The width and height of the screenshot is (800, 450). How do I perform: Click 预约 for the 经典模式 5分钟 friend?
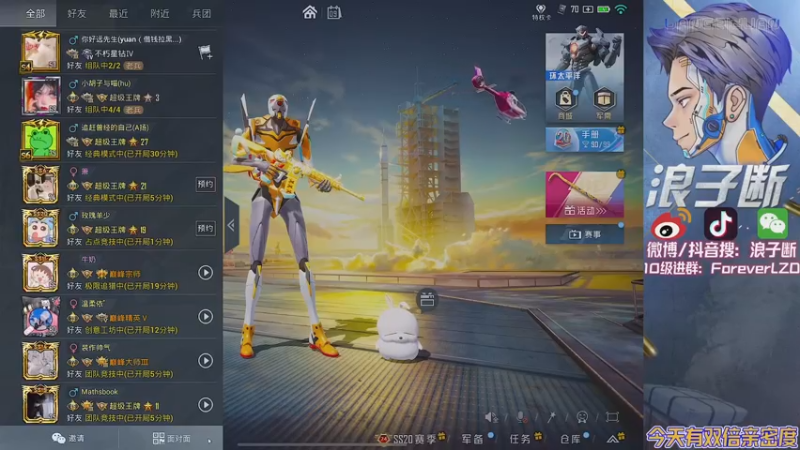coord(206,184)
